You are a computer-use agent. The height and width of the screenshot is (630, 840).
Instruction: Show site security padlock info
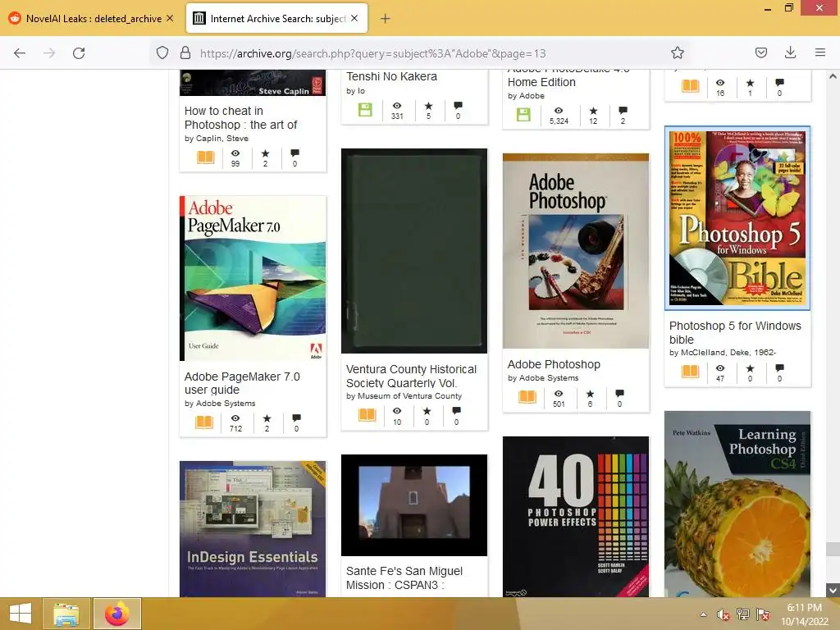(x=185, y=52)
